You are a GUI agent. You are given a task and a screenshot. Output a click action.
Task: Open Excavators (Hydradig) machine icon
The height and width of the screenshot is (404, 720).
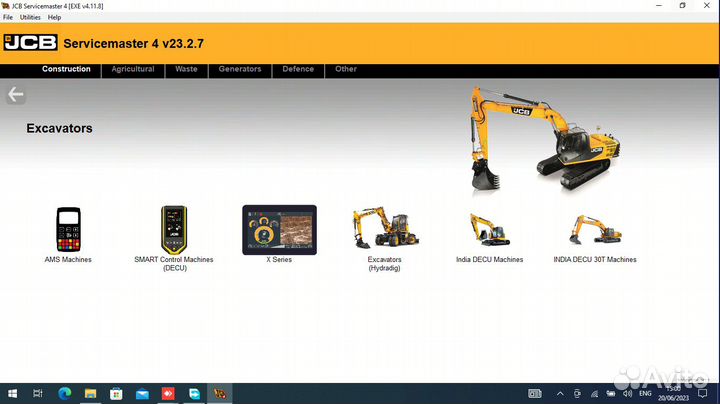click(x=385, y=228)
